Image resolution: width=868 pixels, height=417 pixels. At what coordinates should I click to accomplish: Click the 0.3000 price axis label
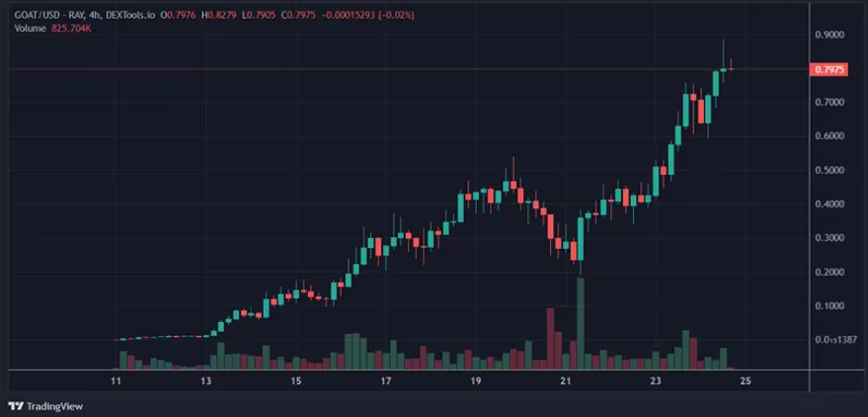pos(829,238)
